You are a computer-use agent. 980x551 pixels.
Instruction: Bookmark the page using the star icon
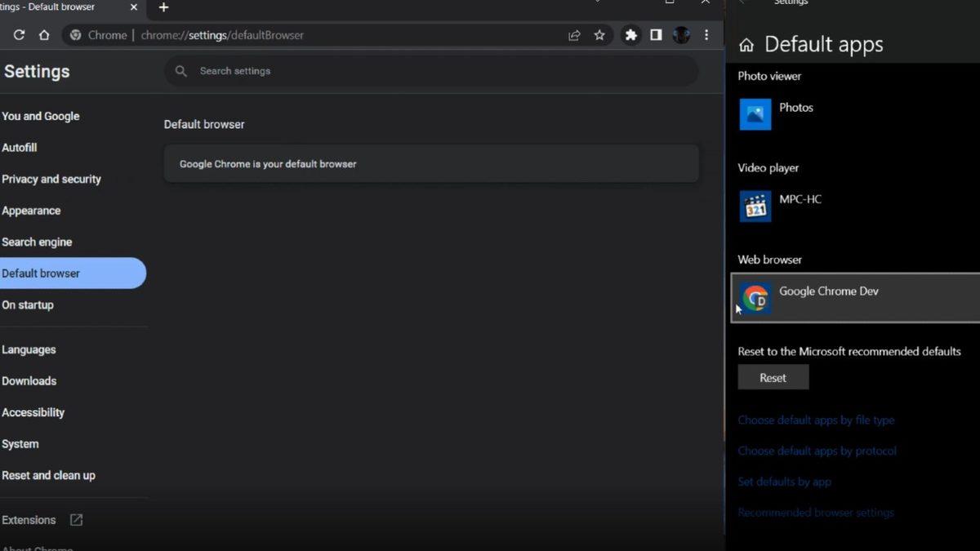tap(600, 35)
